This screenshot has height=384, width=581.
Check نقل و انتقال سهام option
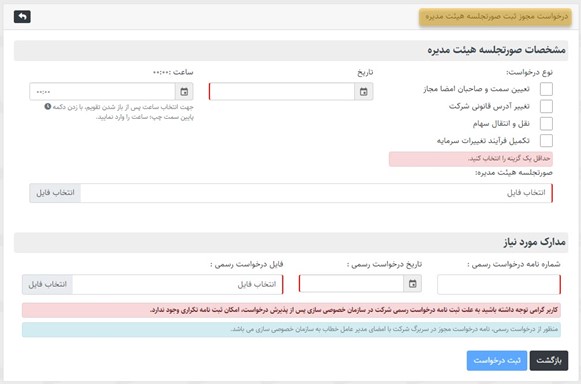tap(546, 123)
